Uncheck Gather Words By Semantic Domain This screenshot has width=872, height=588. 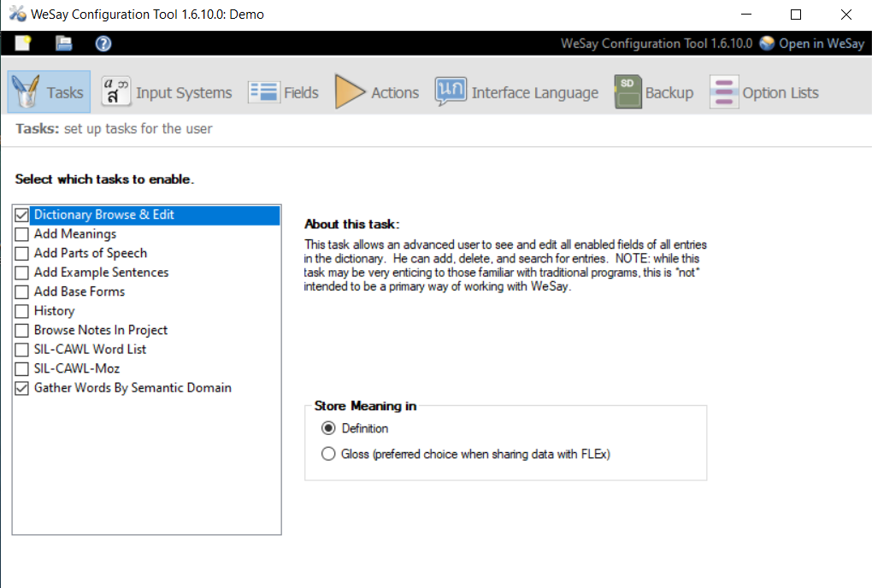[x=22, y=387]
